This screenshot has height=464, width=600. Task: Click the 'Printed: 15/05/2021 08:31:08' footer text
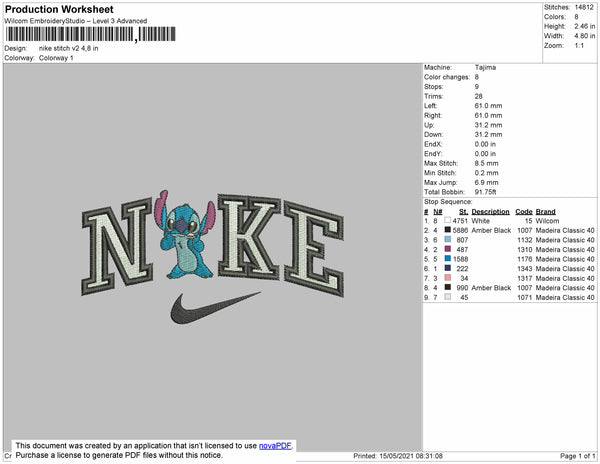(x=398, y=456)
